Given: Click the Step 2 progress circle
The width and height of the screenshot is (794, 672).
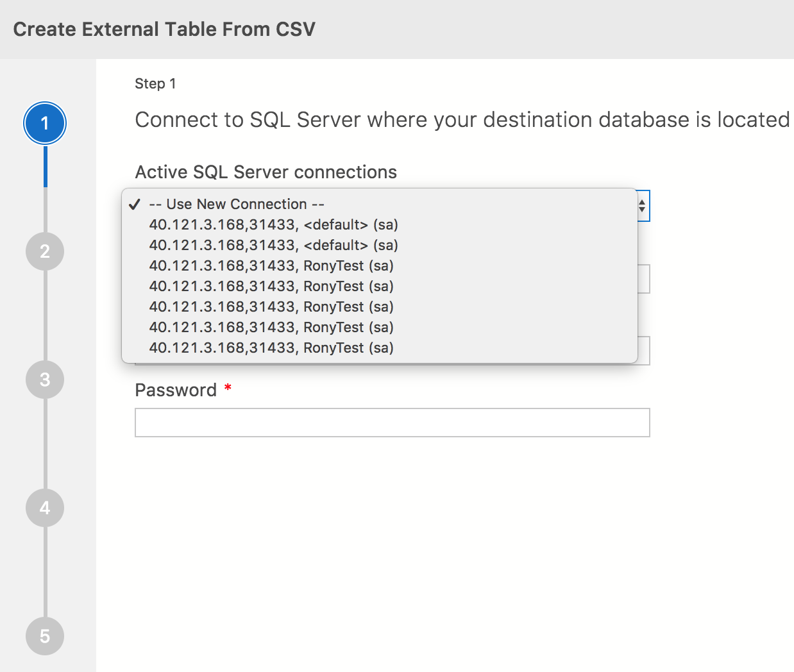Looking at the screenshot, I should coord(45,251).
